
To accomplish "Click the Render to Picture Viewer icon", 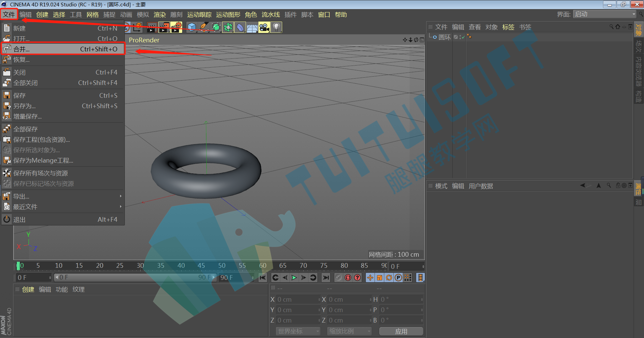I will coord(164,27).
